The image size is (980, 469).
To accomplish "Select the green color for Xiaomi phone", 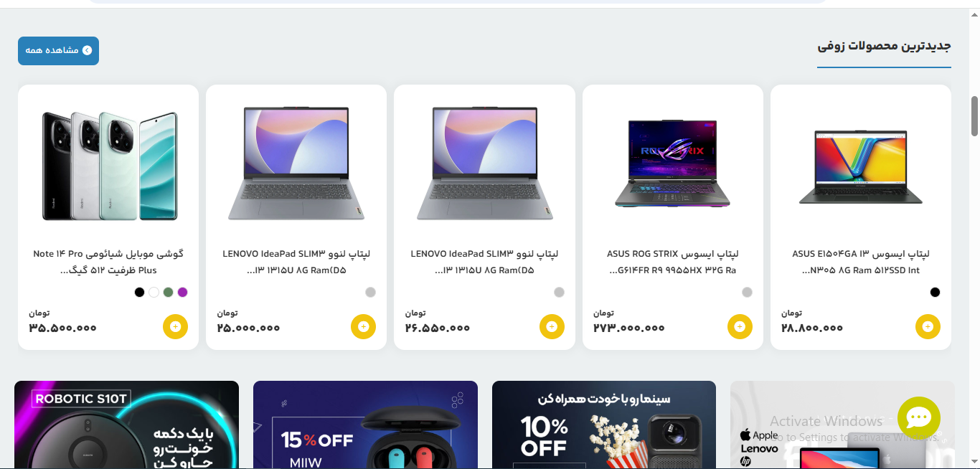I will coord(168,292).
